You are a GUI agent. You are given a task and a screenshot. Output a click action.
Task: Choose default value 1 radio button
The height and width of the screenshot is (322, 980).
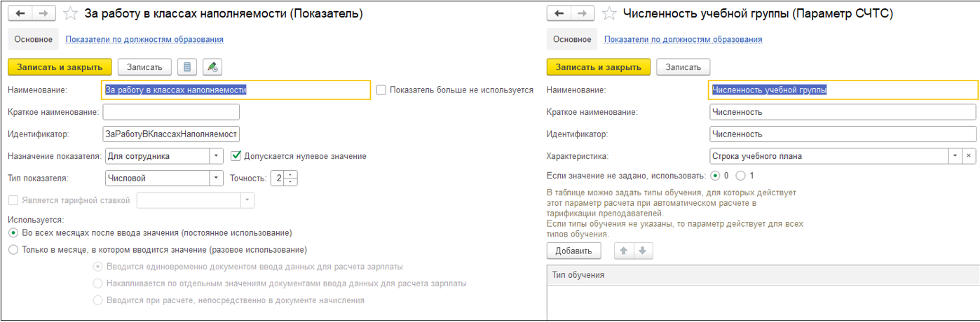pyautogui.click(x=740, y=176)
